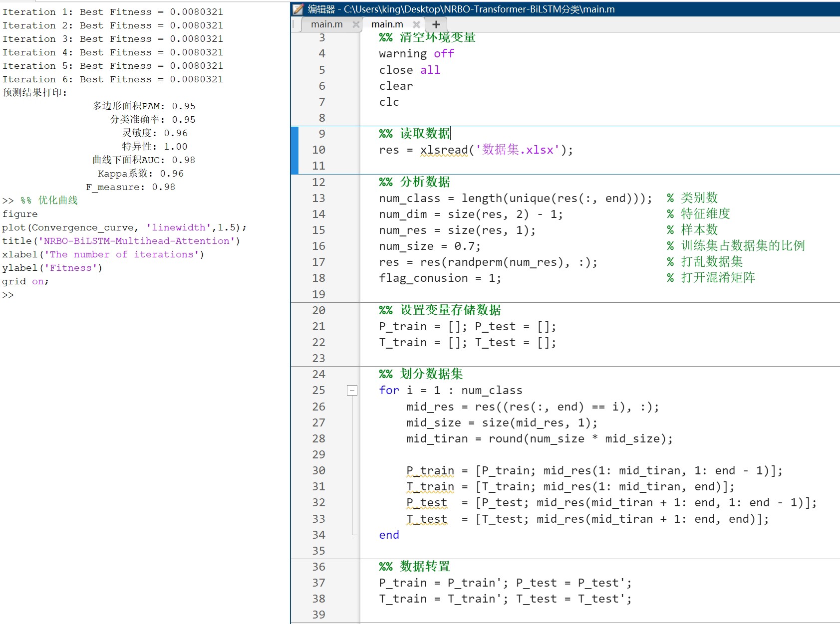
Task: Click the blue execution marker beside line 9
Action: click(294, 134)
